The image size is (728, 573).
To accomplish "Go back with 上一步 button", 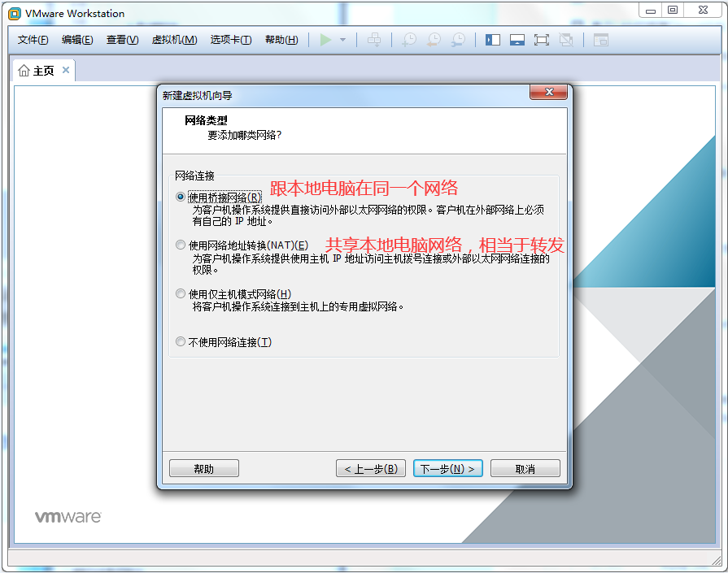I will tap(370, 469).
